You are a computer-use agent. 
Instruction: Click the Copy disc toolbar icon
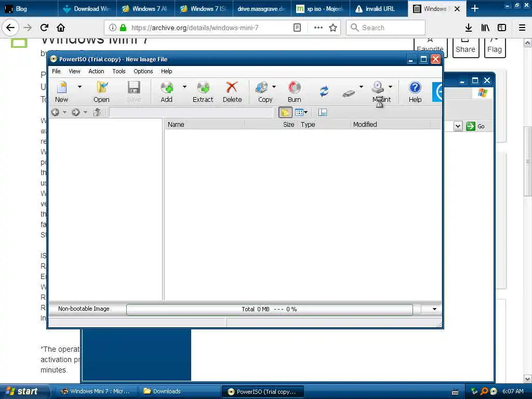click(x=262, y=87)
